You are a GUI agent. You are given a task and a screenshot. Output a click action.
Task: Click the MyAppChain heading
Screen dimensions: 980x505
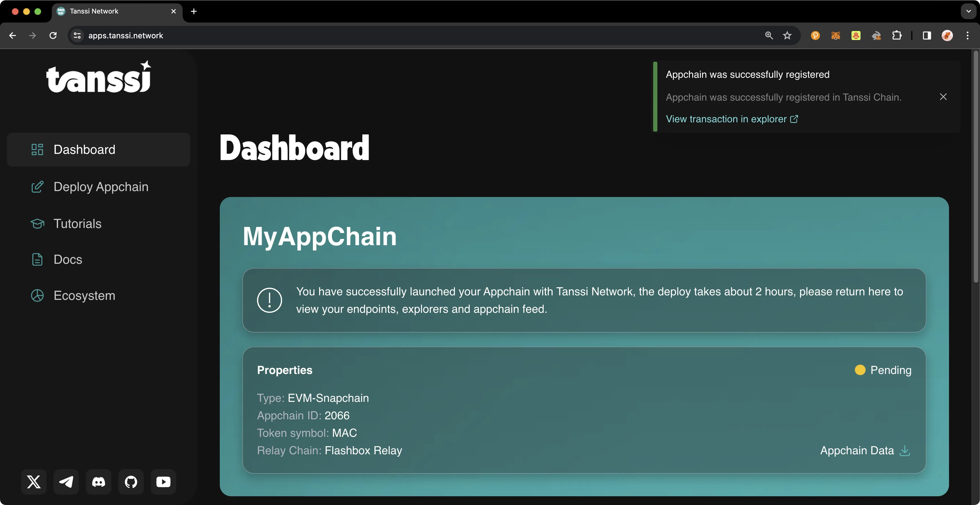(x=320, y=237)
